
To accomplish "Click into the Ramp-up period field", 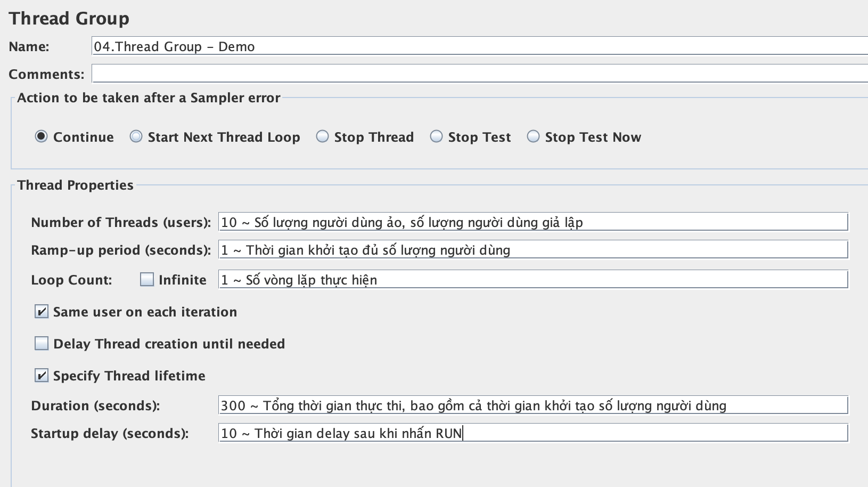I will tap(533, 250).
